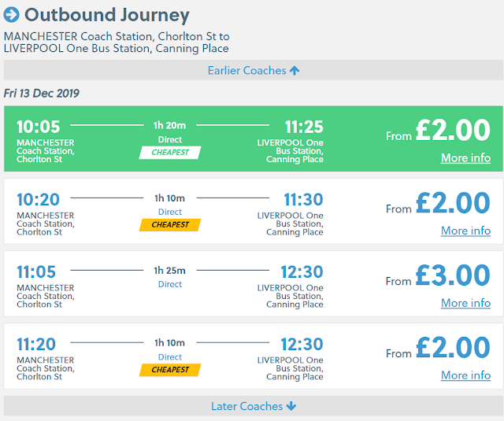Click the Outbound Journey arrow icon

pos(12,15)
